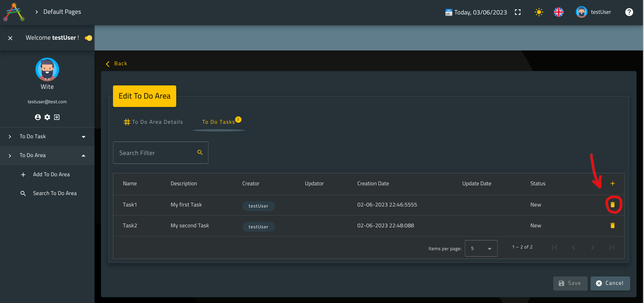
Task: Expand To Do Task dropdown arrow
Action: tap(83, 137)
